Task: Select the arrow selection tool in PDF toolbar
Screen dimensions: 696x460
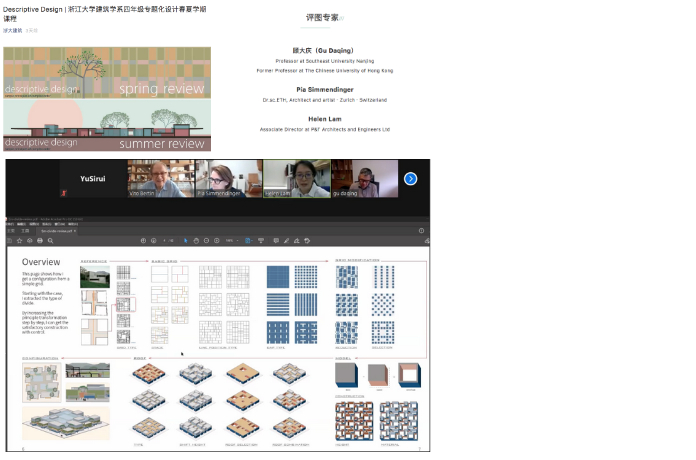Action: click(x=186, y=241)
